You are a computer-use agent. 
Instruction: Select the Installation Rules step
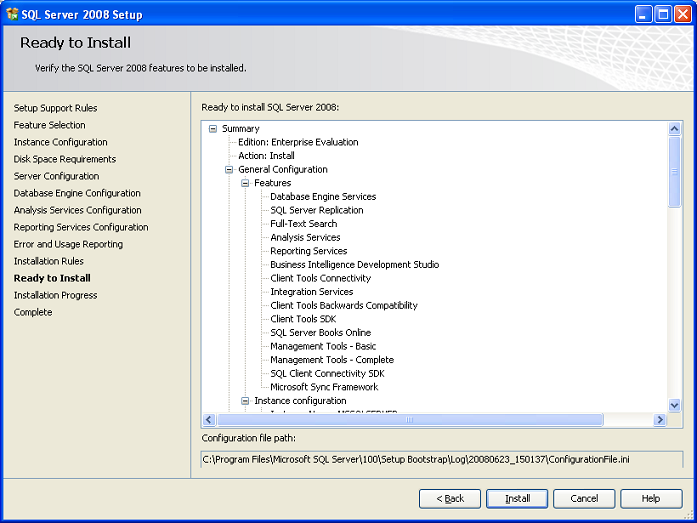(x=48, y=261)
